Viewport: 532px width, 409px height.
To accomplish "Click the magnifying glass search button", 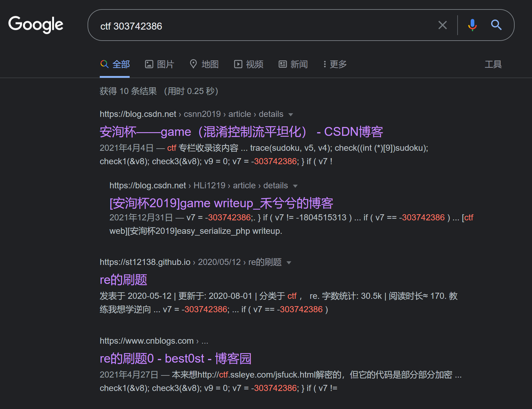I will point(496,25).
